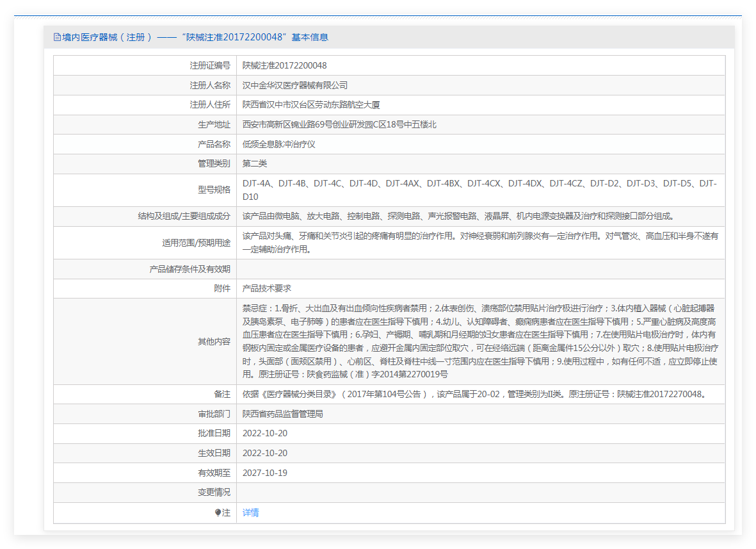756x549 pixels.
Task: Open the 详情 link in the 注 row
Action: coord(250,513)
